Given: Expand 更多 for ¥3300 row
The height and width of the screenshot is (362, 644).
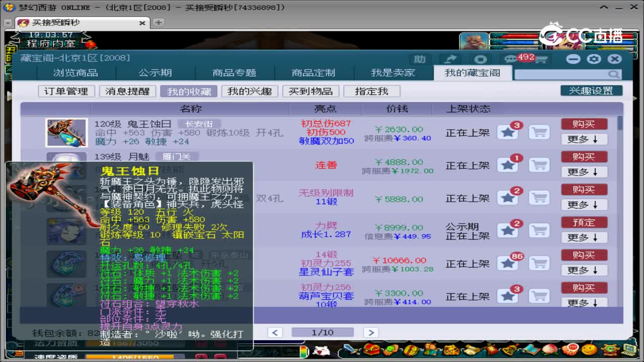Looking at the screenshot, I should click(x=584, y=303).
